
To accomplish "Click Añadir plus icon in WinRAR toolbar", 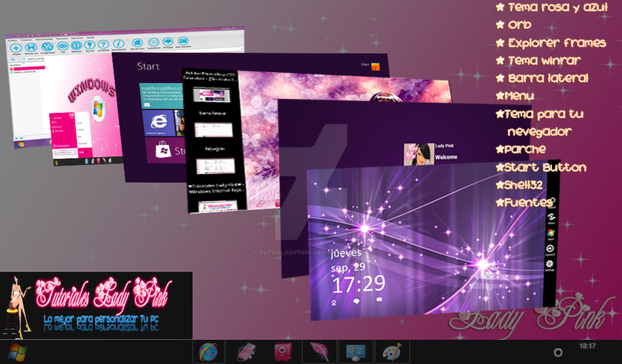I will point(16,48).
